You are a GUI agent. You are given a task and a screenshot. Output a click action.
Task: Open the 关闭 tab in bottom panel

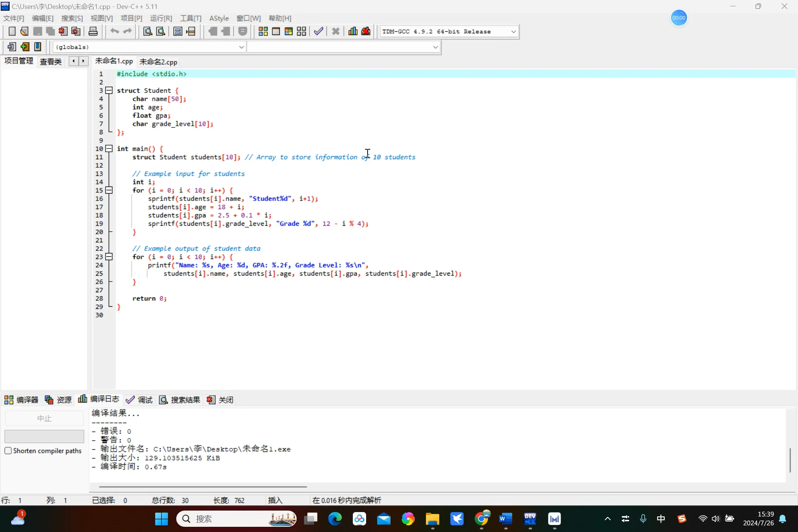click(220, 400)
